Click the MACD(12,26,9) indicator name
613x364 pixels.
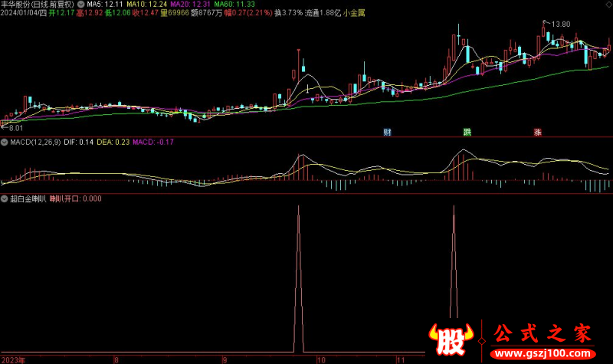[x=35, y=143]
